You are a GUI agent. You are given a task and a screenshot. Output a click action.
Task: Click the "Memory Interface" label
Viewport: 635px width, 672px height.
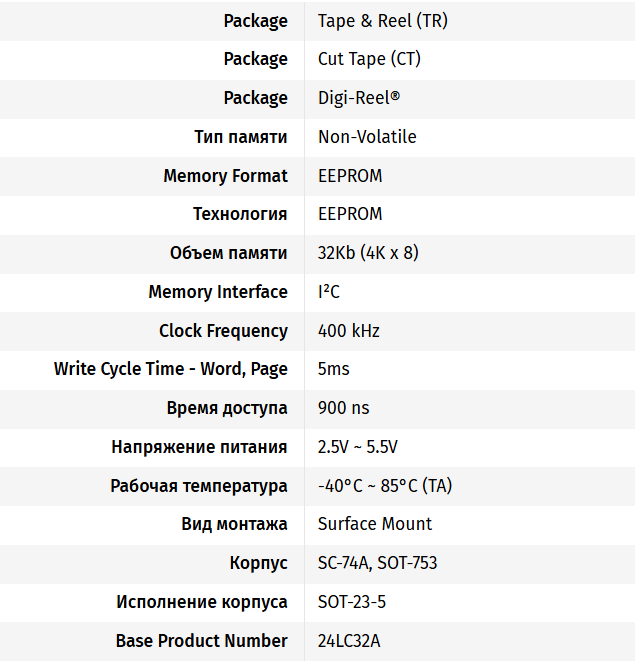pyautogui.click(x=218, y=292)
